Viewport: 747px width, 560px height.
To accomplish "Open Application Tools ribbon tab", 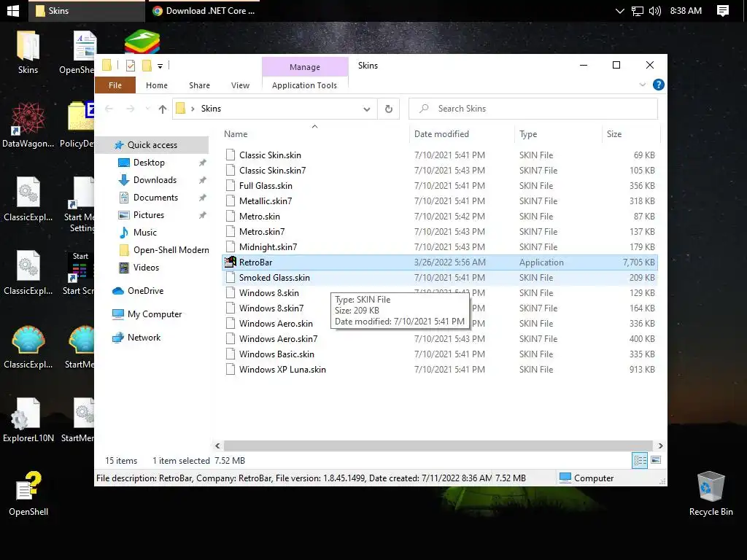I will pyautogui.click(x=304, y=85).
